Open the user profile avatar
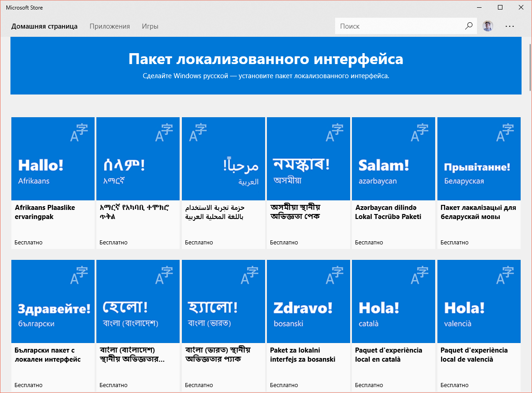 click(487, 26)
